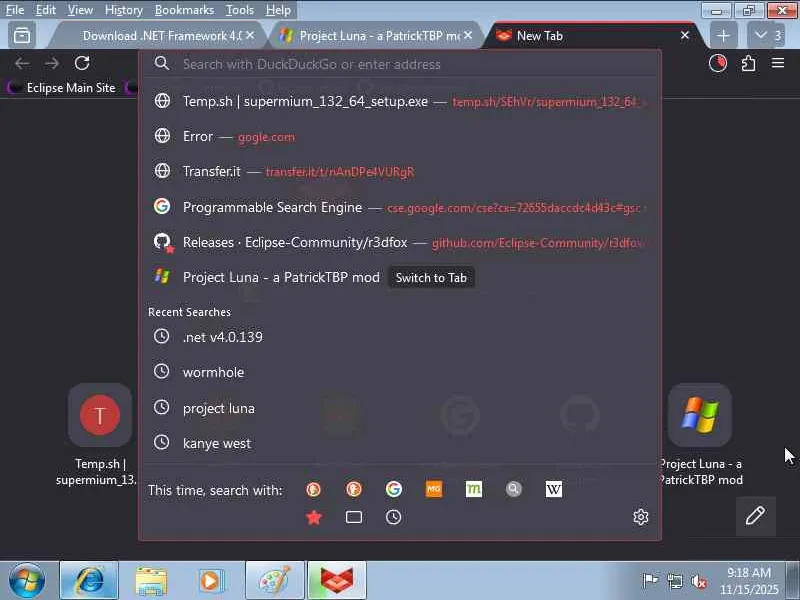The image size is (800, 600).
Task: Select the Error gogle.com suggestion
Action: (400, 136)
